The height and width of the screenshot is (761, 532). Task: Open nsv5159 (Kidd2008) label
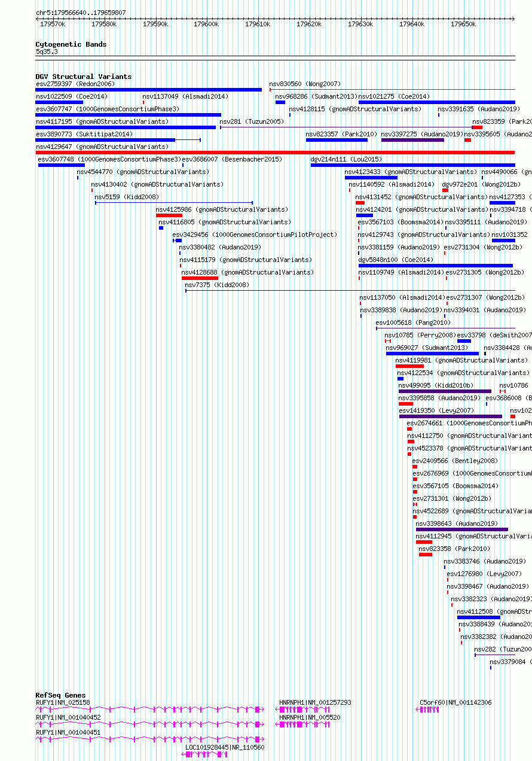click(x=127, y=197)
